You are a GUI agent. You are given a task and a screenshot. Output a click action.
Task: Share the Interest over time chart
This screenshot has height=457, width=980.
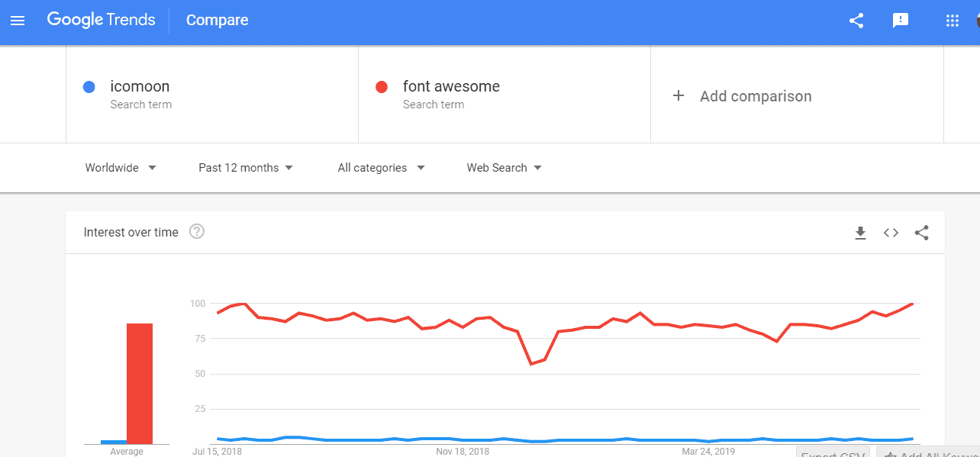921,233
